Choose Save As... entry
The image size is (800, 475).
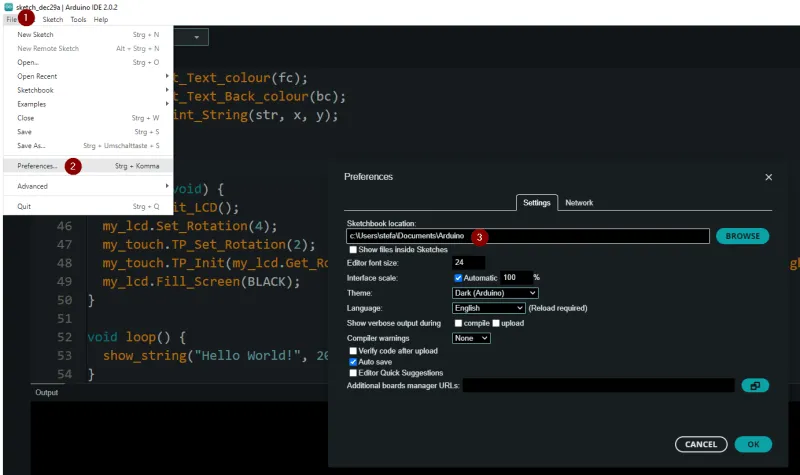click(88, 145)
